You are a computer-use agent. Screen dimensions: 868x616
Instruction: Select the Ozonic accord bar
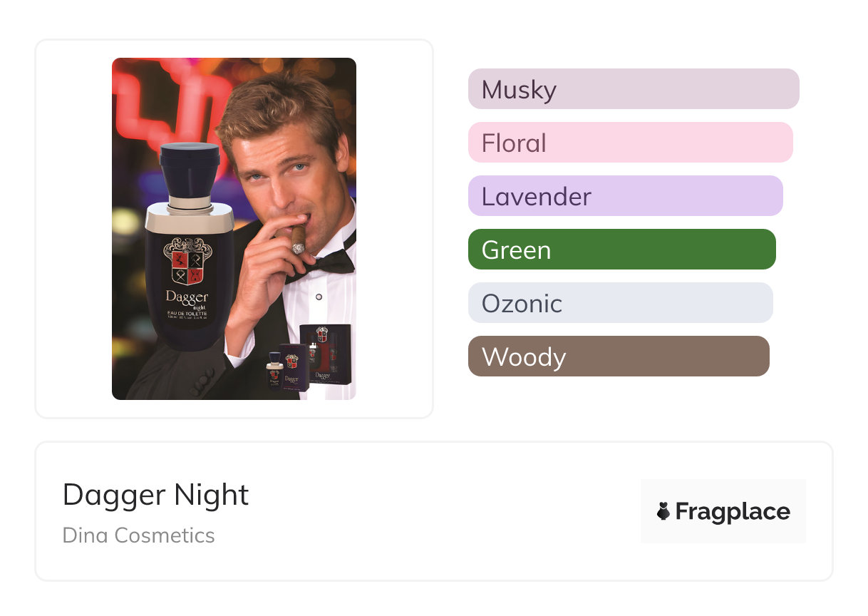pyautogui.click(x=620, y=303)
